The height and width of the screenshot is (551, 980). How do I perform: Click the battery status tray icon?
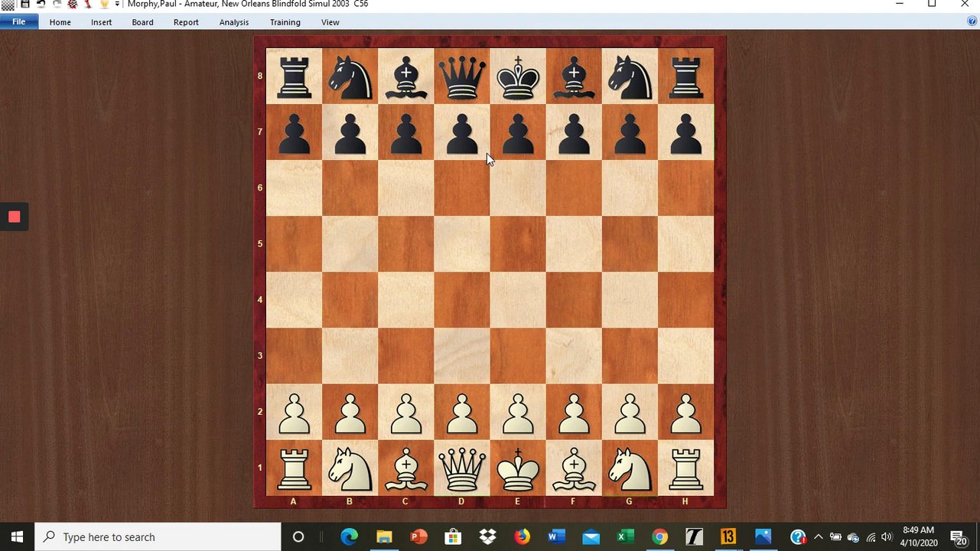tap(835, 537)
